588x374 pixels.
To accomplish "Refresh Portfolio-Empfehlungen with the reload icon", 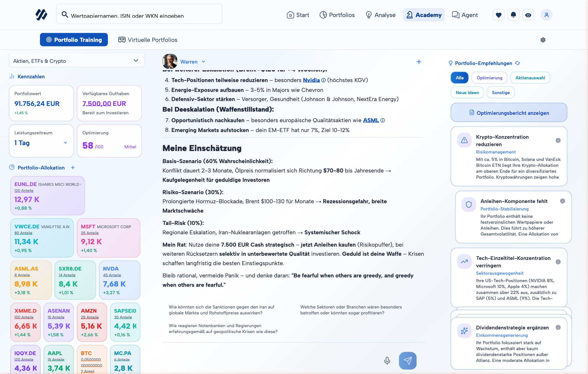I will [x=518, y=63].
